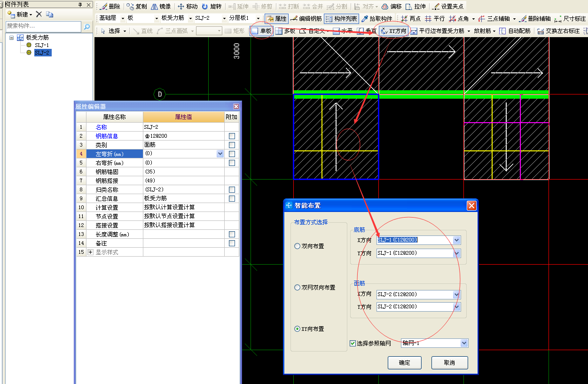Open the 基础层 floor dropdown
Image resolution: width=588 pixels, height=384 pixels.
[x=123, y=19]
